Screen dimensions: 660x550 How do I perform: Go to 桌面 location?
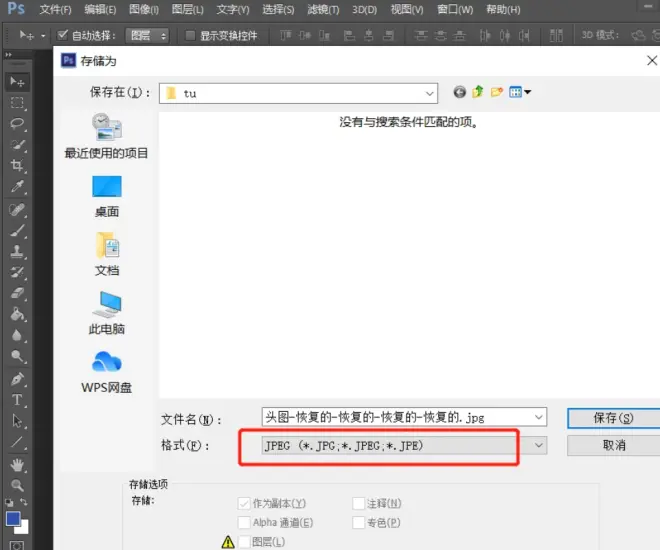click(106, 197)
